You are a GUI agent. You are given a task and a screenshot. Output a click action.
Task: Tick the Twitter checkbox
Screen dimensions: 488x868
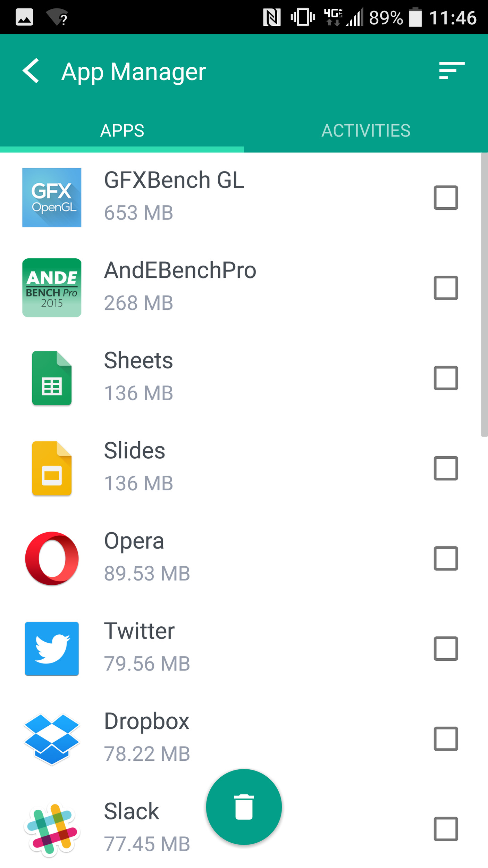[446, 649]
